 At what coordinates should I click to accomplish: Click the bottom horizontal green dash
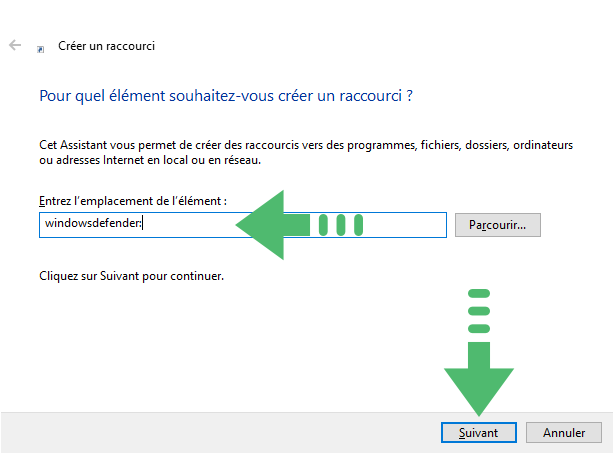(479, 329)
